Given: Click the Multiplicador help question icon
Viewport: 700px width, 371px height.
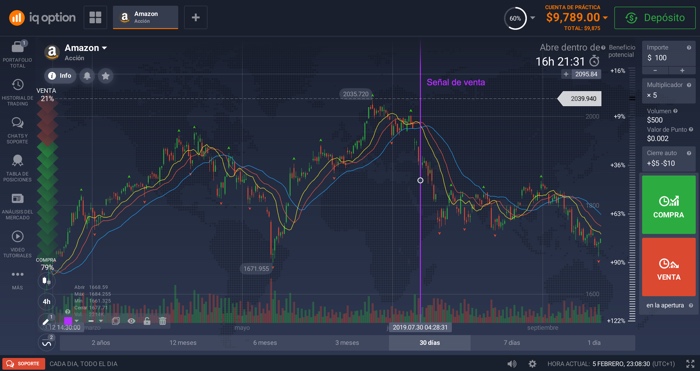Looking at the screenshot, I should 689,85.
